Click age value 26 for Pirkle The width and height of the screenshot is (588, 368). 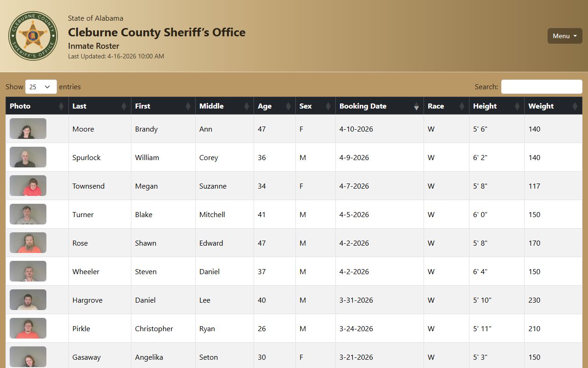[x=262, y=328]
